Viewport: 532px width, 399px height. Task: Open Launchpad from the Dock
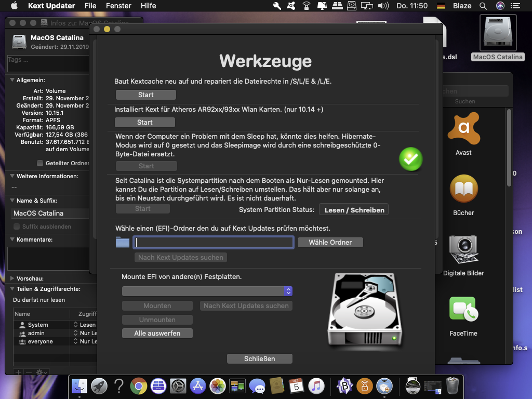pyautogui.click(x=99, y=386)
